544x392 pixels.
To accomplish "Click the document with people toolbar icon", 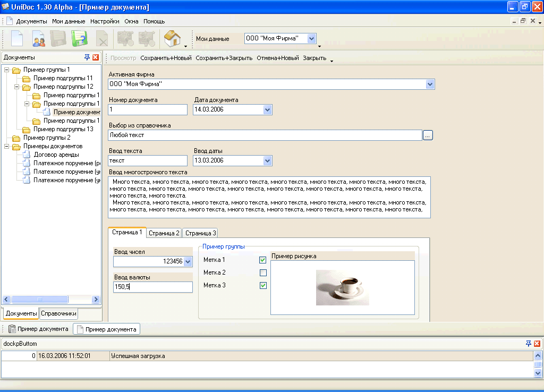I will point(39,39).
